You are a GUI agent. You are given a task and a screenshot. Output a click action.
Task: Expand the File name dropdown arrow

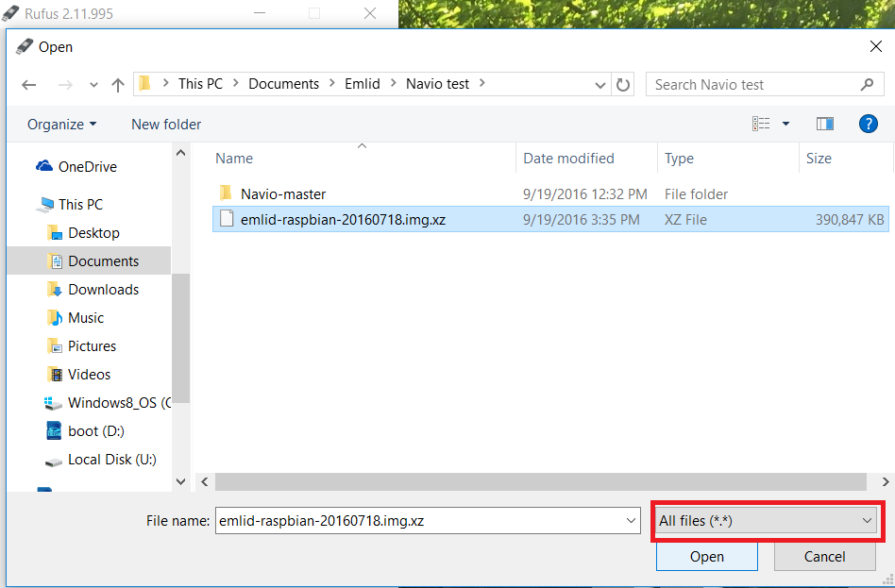631,521
